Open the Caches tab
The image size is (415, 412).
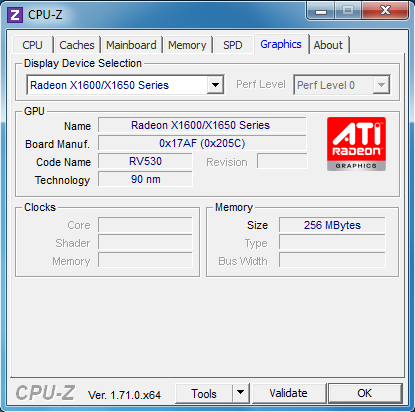tap(77, 45)
